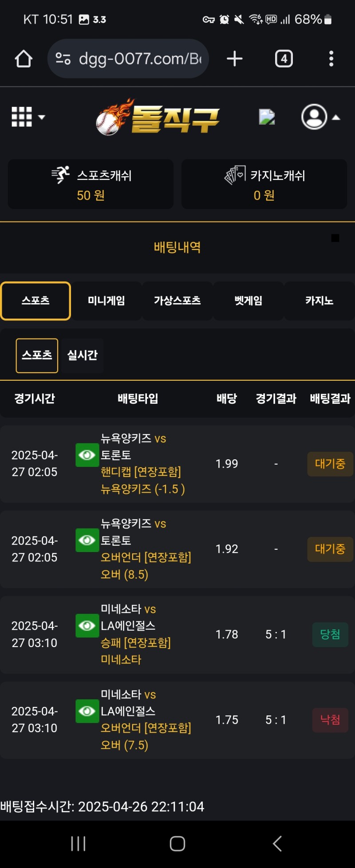Switch to the 미니게임 tab
This screenshot has height=868, width=355.
click(x=106, y=301)
